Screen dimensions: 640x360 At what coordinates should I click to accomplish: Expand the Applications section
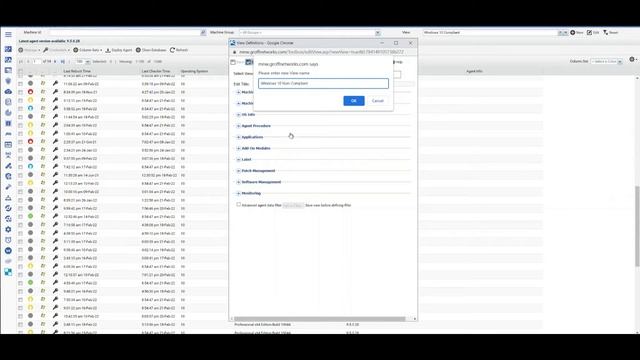[x=238, y=137]
